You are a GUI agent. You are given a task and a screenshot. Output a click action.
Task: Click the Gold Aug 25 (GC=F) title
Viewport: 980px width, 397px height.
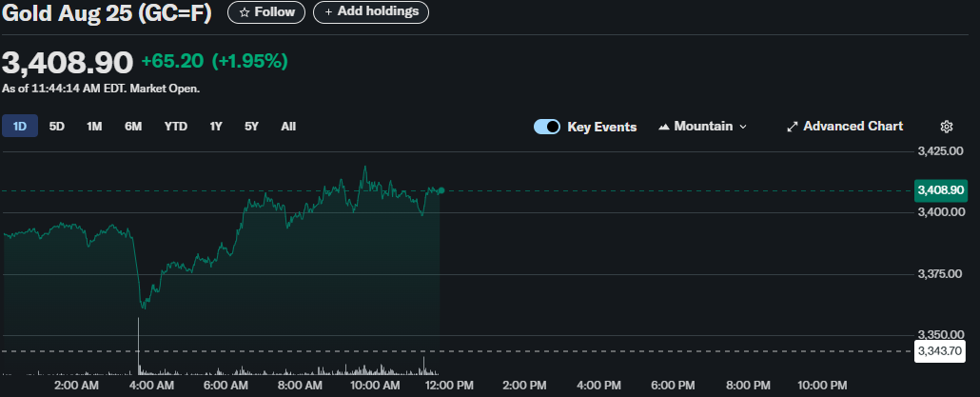pyautogui.click(x=107, y=12)
